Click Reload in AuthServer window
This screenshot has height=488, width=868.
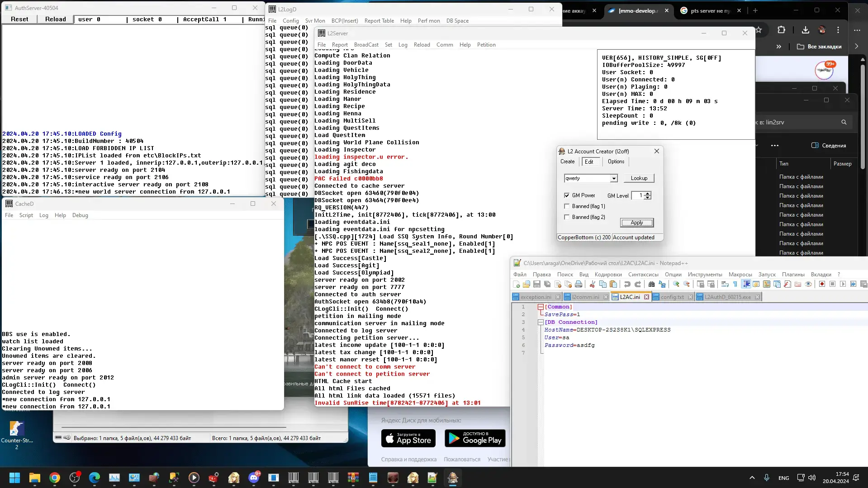(x=56, y=19)
